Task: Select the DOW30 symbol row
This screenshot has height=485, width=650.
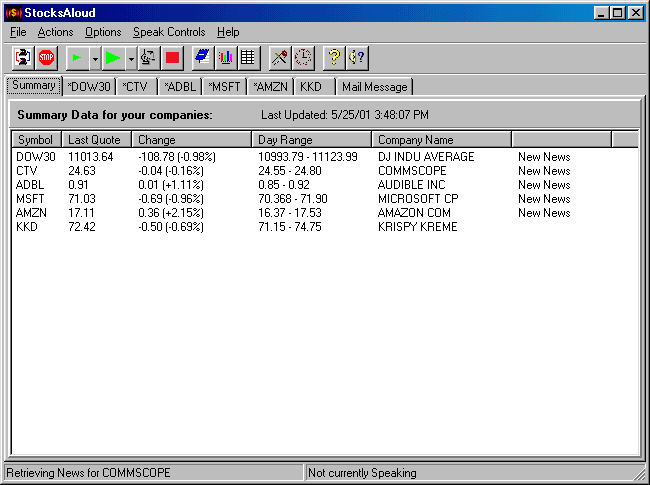Action: click(x=36, y=157)
